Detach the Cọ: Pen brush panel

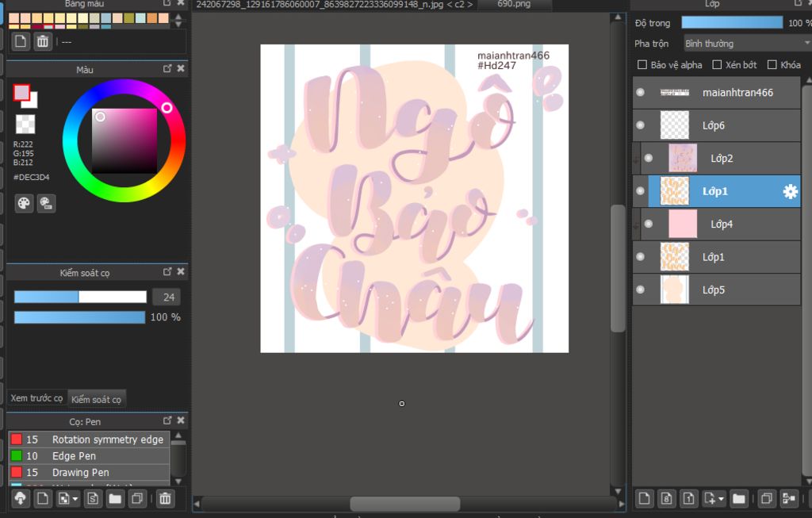pyautogui.click(x=167, y=420)
